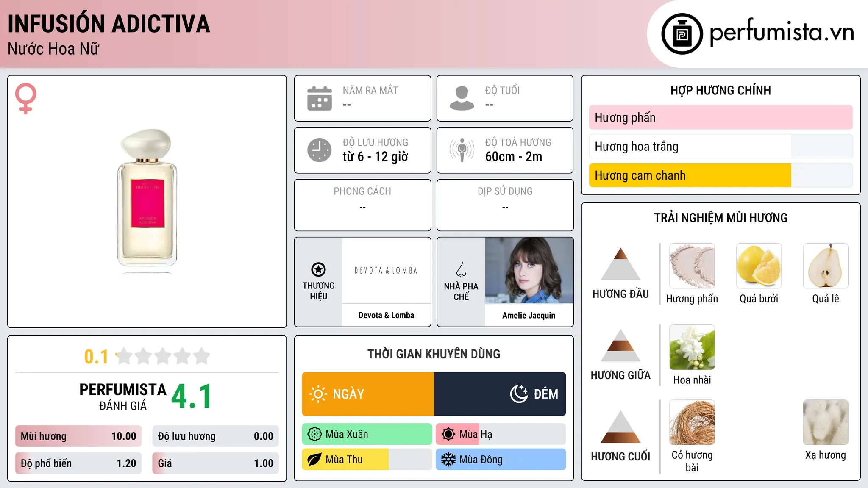Image resolution: width=868 pixels, height=488 pixels.
Task: Click the THỜI GIAN KHUYÊN DÙNG heading
Action: (x=434, y=354)
